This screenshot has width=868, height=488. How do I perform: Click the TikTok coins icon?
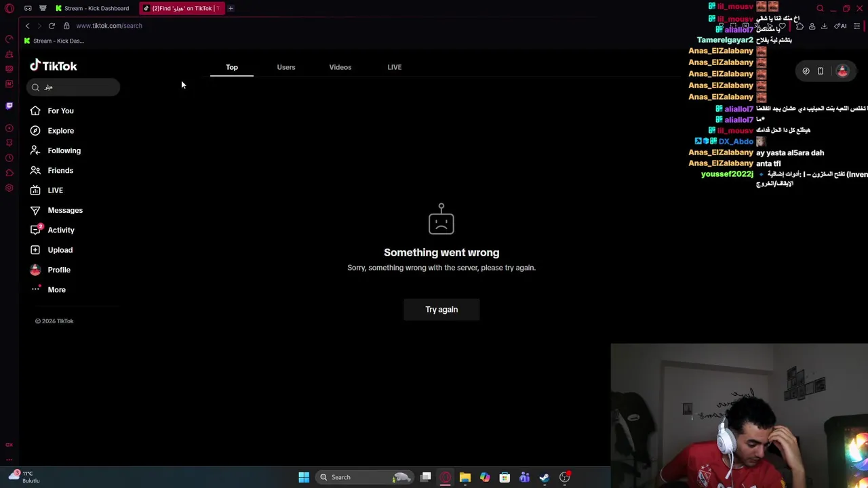coord(806,70)
